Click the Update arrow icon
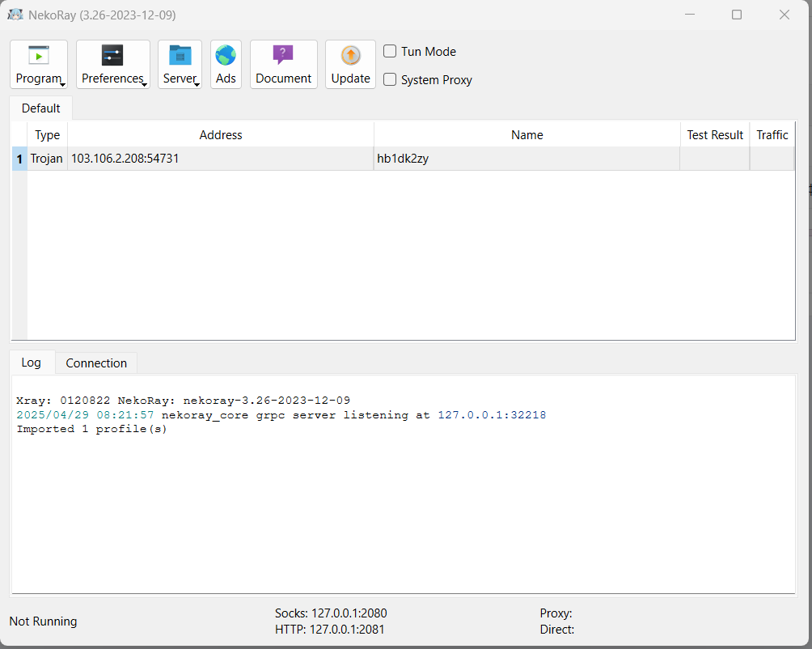 [x=350, y=55]
